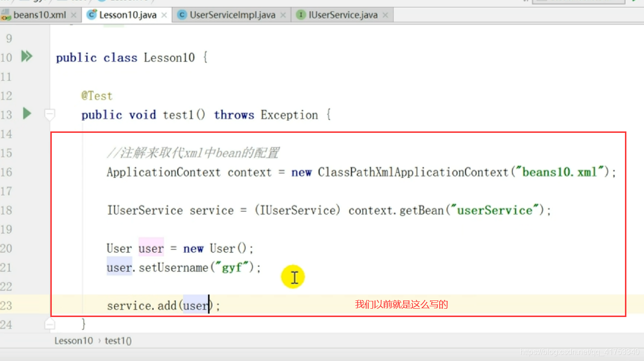Run the Lesson10 class from the gutter icon

click(x=27, y=57)
